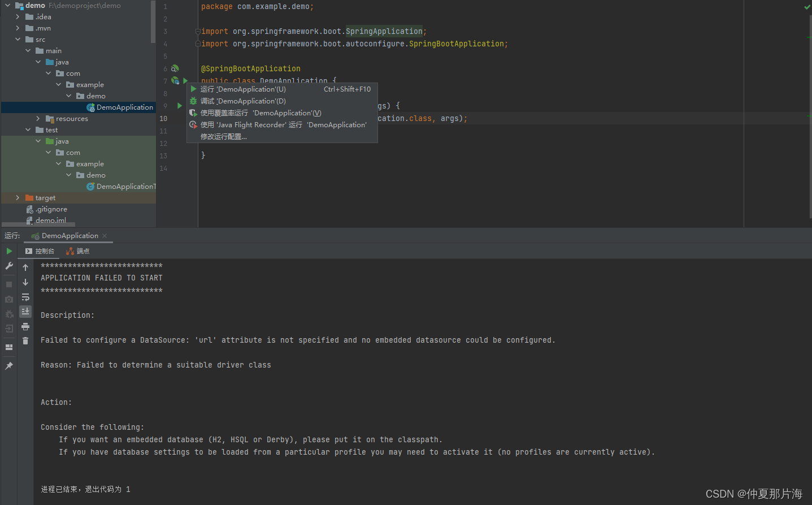
Task: Click run gutter arrow on line 9
Action: point(180,106)
